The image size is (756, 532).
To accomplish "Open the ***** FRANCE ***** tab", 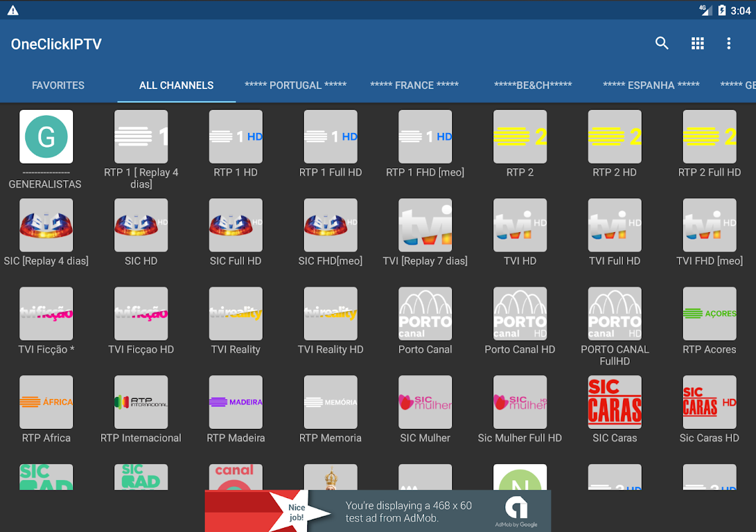I will pos(414,85).
